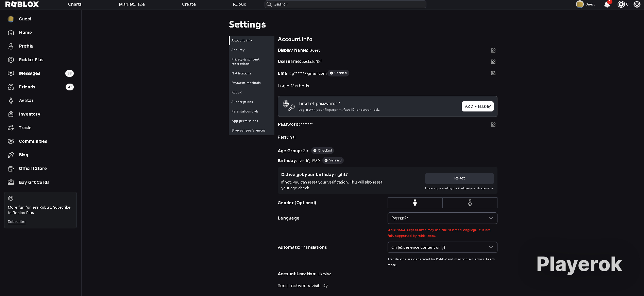The image size is (644, 296).
Task: Open the Subscriptions settings tab
Action: 252,102
